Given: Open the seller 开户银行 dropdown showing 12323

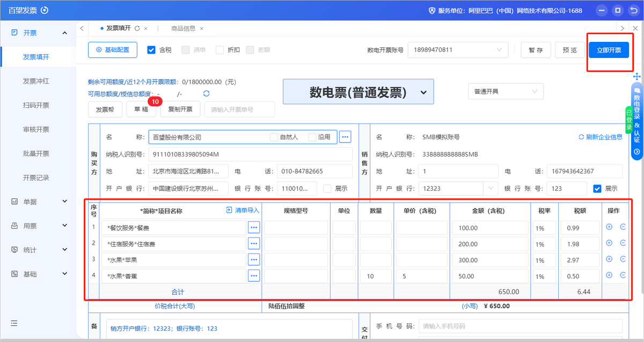Looking at the screenshot, I should click(458, 188).
